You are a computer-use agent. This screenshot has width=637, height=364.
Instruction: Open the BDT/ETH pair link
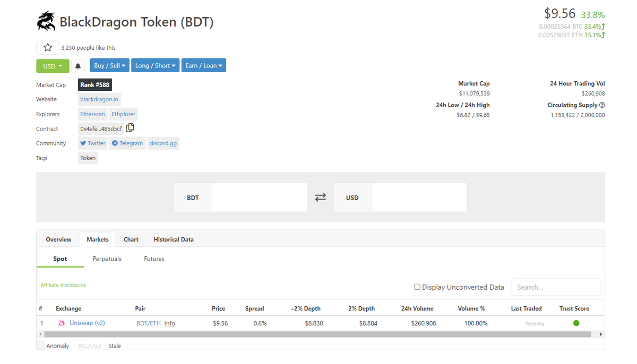[149, 323]
